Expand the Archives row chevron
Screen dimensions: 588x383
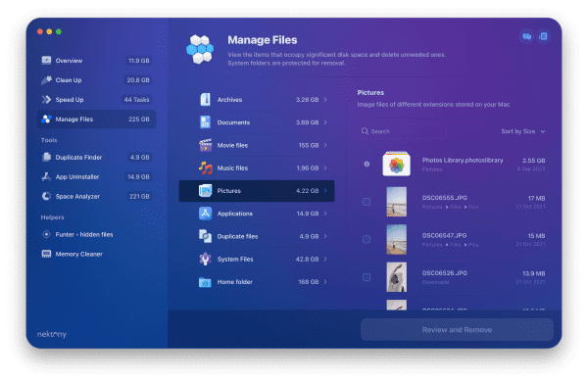click(x=325, y=99)
